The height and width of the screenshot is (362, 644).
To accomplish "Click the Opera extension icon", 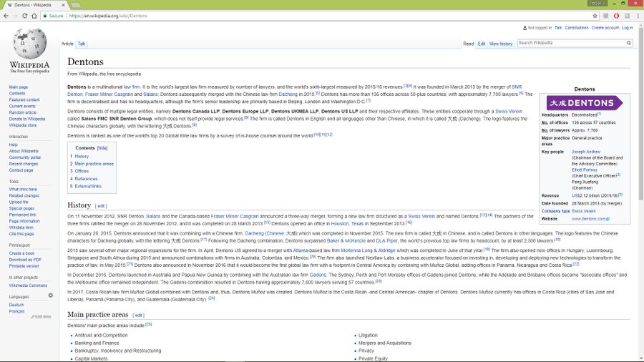I will tap(617, 16).
